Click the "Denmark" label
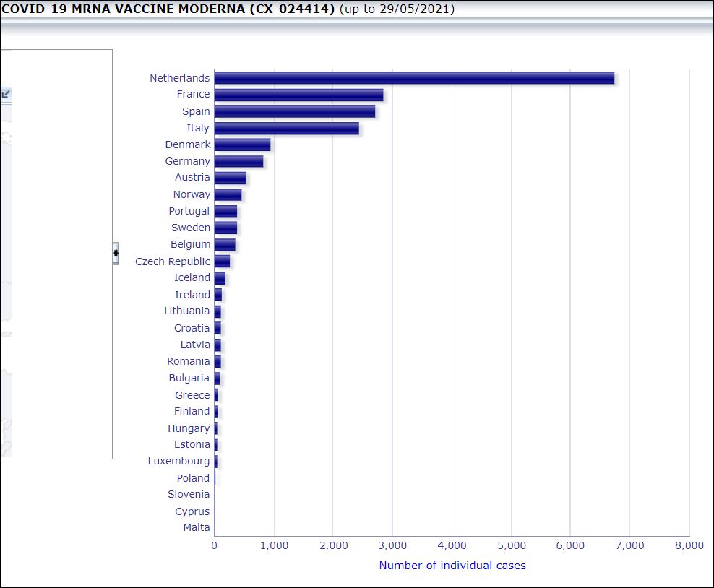This screenshot has width=714, height=588. 188,144
